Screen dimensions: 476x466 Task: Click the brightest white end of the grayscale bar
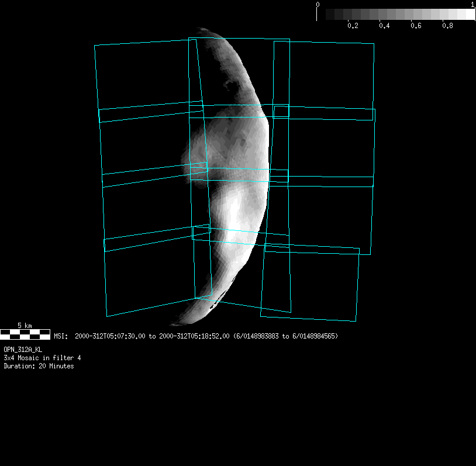tap(470, 15)
